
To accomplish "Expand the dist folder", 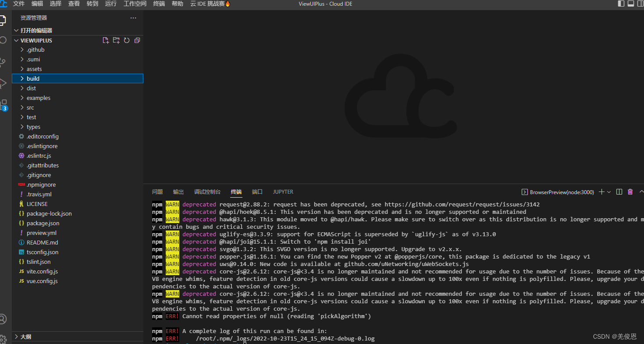I will pyautogui.click(x=78, y=89).
